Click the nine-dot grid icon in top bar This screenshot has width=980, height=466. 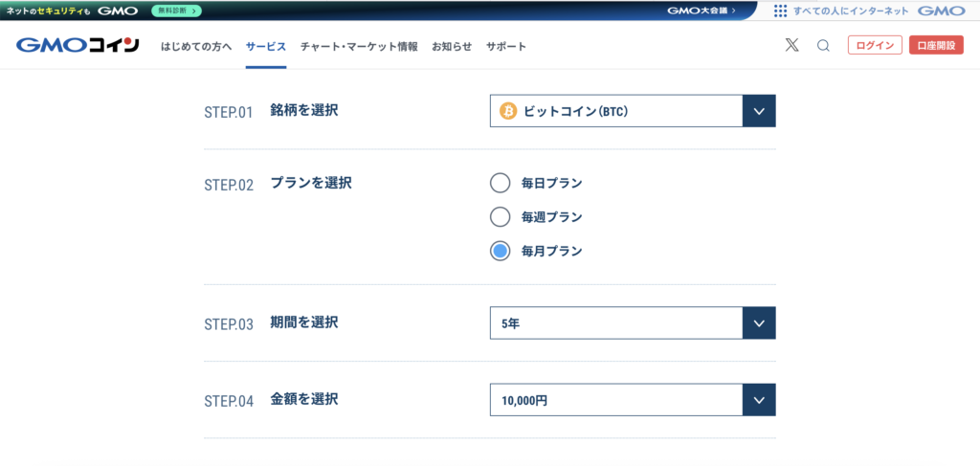pyautogui.click(x=780, y=11)
